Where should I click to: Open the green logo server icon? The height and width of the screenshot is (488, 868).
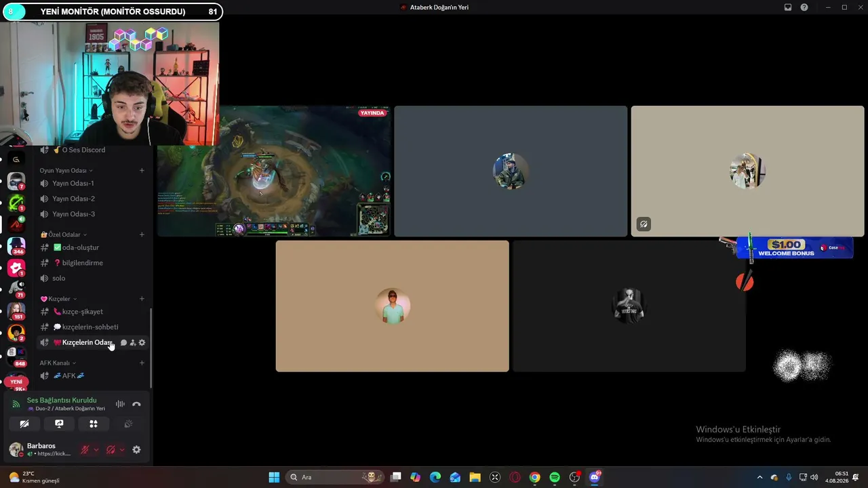(x=16, y=203)
